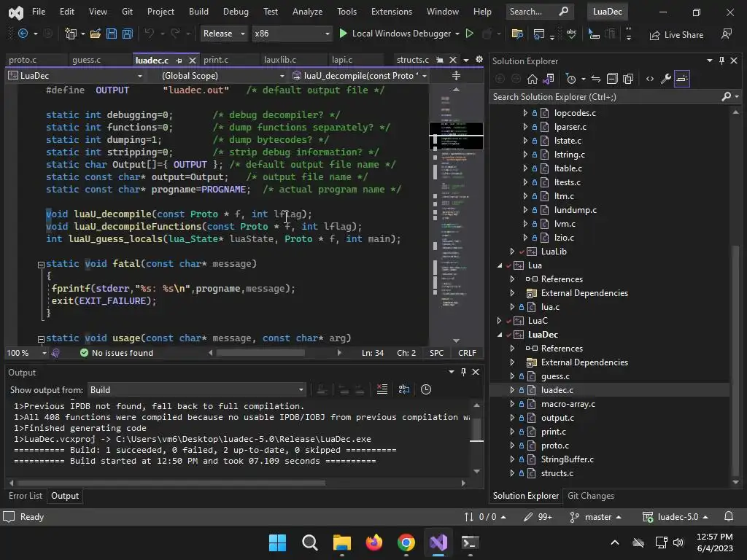Open Properties wrench icon in Solution Explorer
This screenshot has height=560, width=747.
[x=666, y=79]
